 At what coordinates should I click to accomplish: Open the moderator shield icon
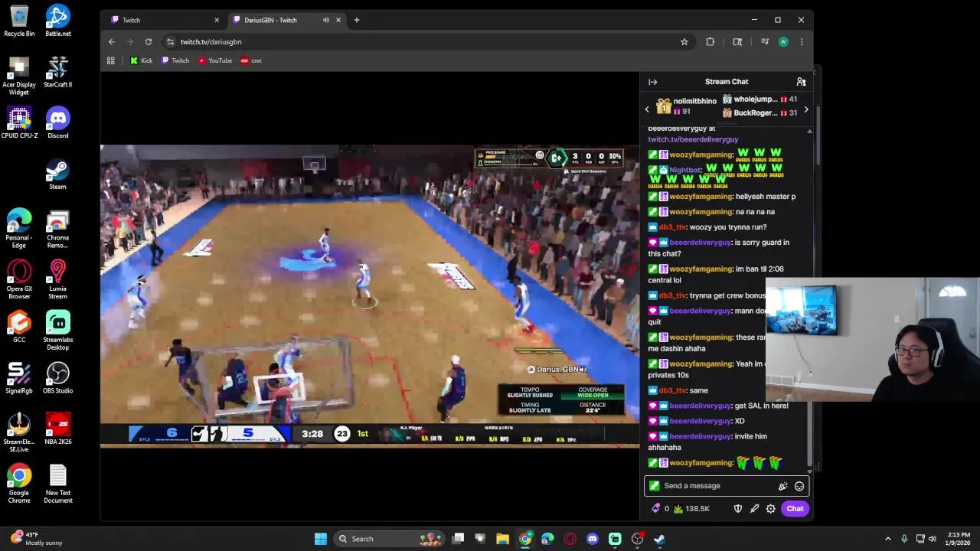tap(738, 509)
